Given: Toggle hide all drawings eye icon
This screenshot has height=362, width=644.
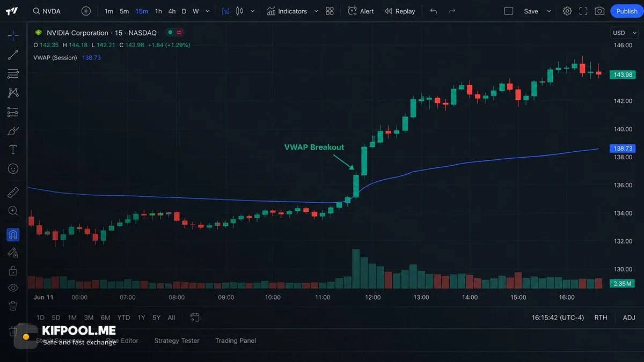Looking at the screenshot, I should tap(13, 287).
